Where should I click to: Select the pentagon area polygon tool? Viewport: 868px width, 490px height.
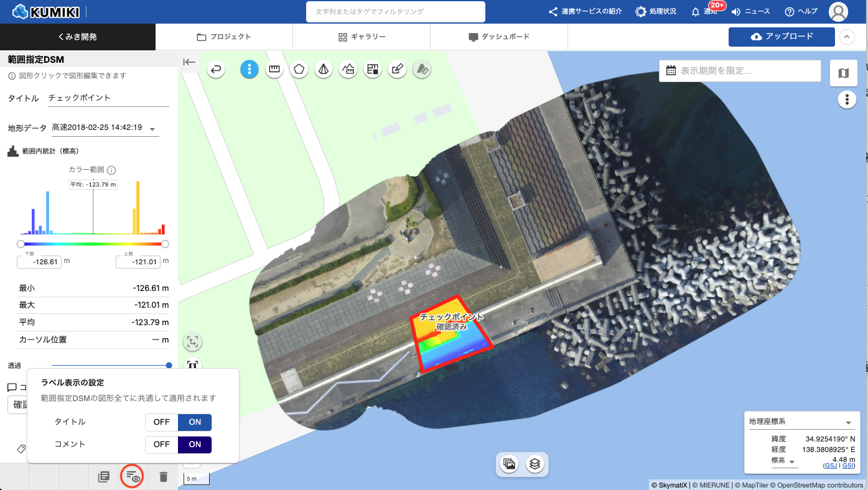(299, 69)
